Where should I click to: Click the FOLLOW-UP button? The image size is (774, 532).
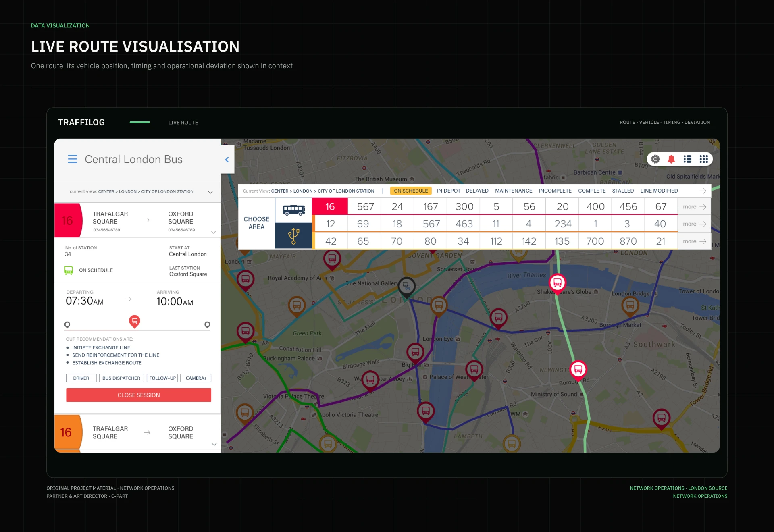tap(162, 378)
